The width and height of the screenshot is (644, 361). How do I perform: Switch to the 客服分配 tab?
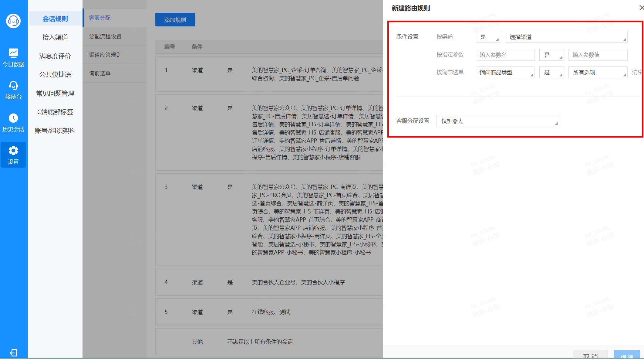[x=114, y=18]
